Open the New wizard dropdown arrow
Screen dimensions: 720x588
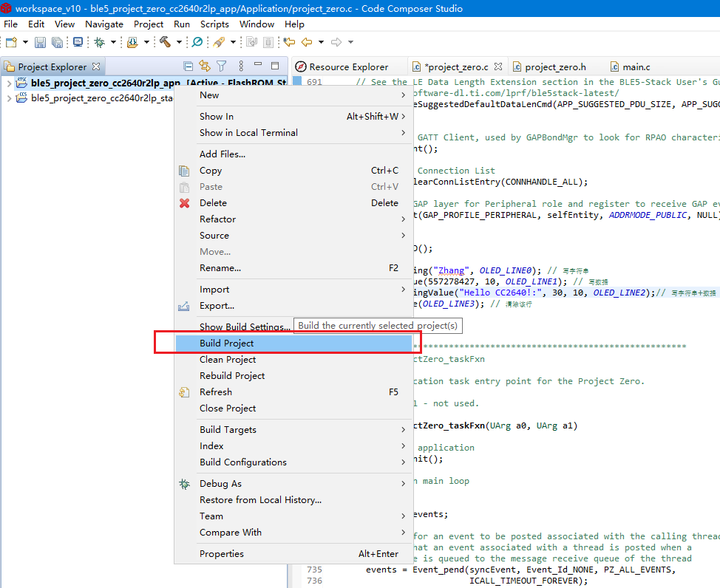click(25, 42)
